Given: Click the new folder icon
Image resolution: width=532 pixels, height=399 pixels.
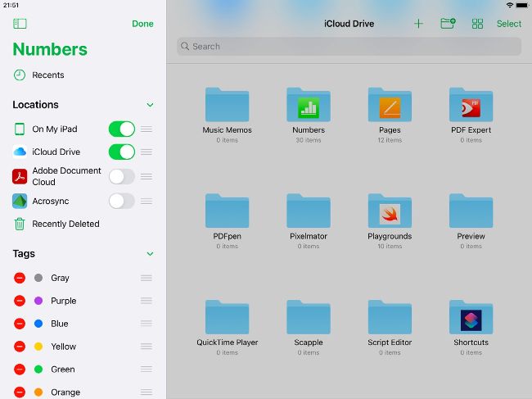Looking at the screenshot, I should (x=448, y=24).
